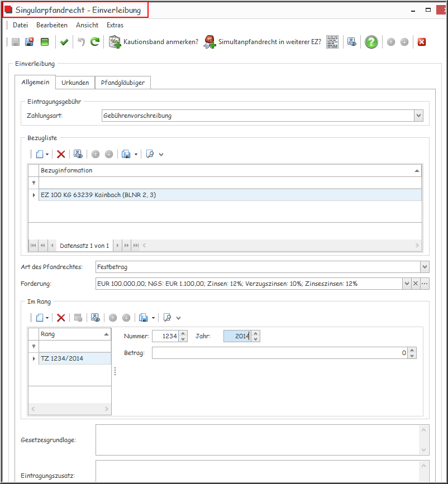Open the green question mark help icon
This screenshot has width=448, height=484.
(x=371, y=42)
